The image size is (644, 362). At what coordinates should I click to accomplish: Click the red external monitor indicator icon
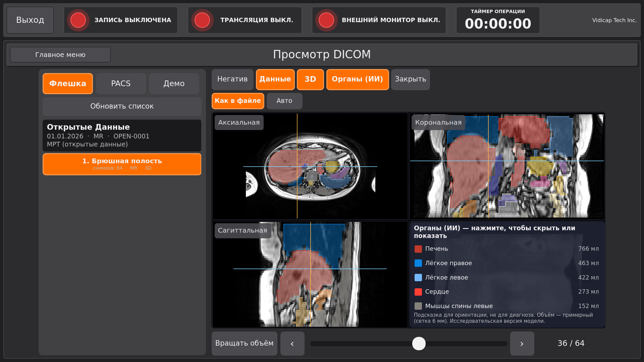[326, 20]
